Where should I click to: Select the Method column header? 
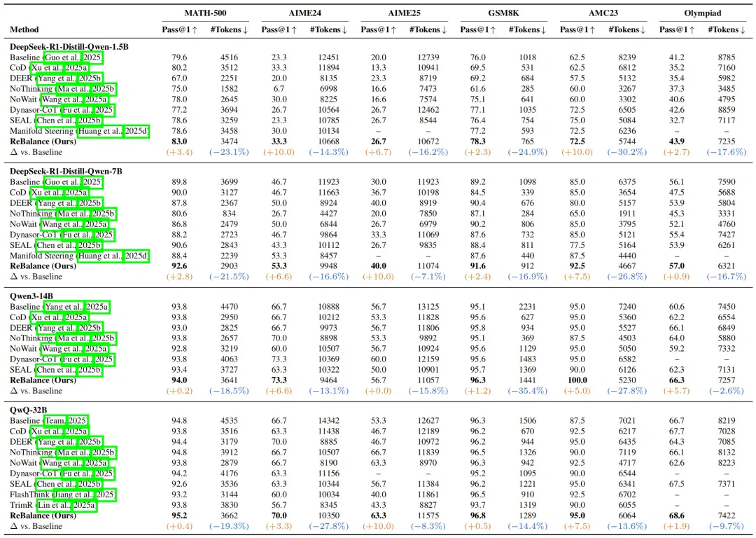(24, 29)
